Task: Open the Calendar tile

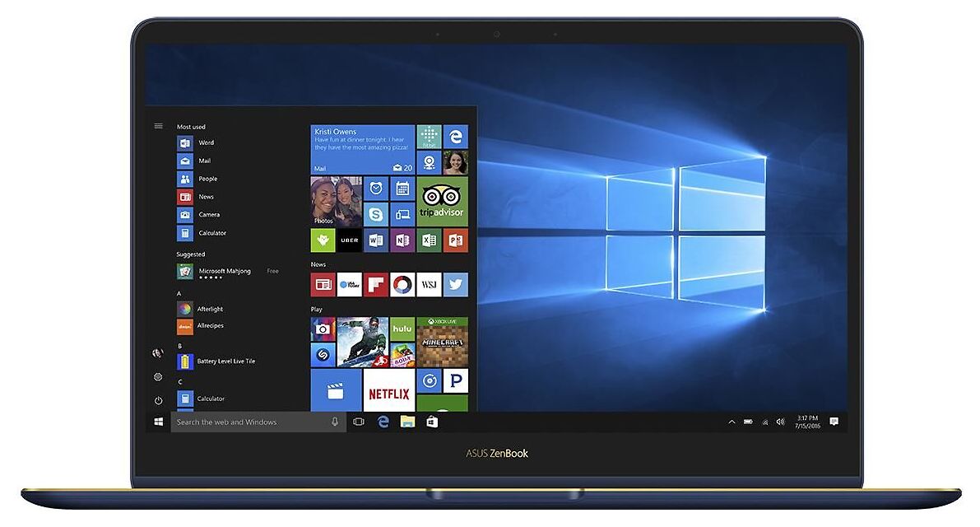Action: 402,188
